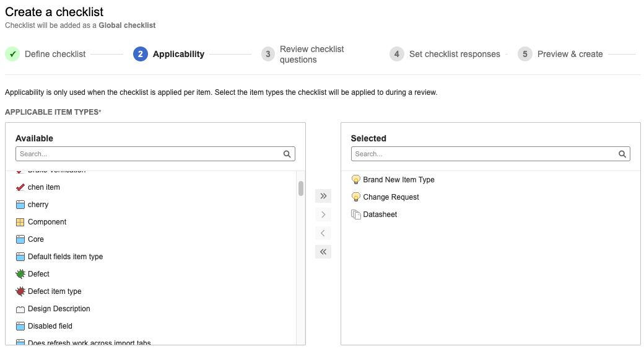Click the Change Request lightbulb icon

coord(355,197)
